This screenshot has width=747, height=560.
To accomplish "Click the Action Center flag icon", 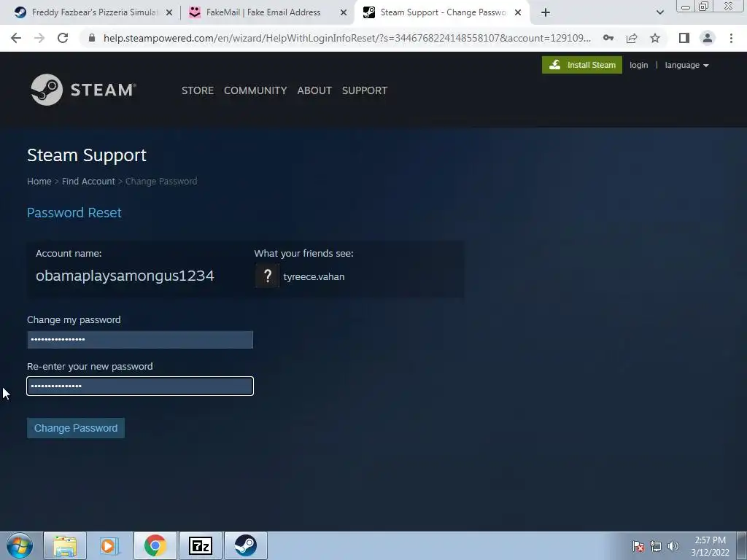I will click(638, 546).
